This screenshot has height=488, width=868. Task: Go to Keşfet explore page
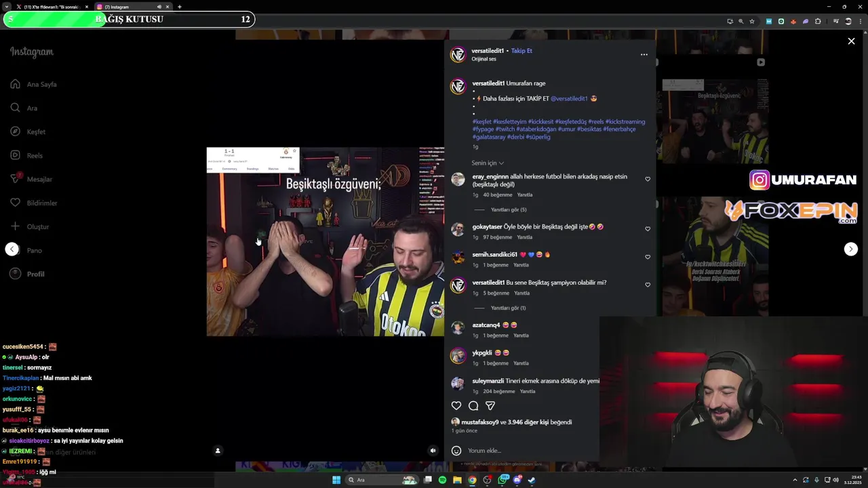[x=28, y=131]
